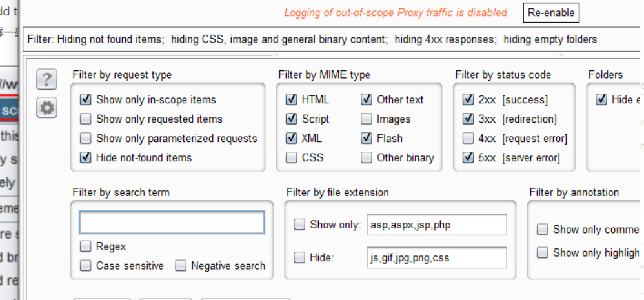644x300 pixels.
Task: Enable Show only requested items
Action: coord(85,119)
